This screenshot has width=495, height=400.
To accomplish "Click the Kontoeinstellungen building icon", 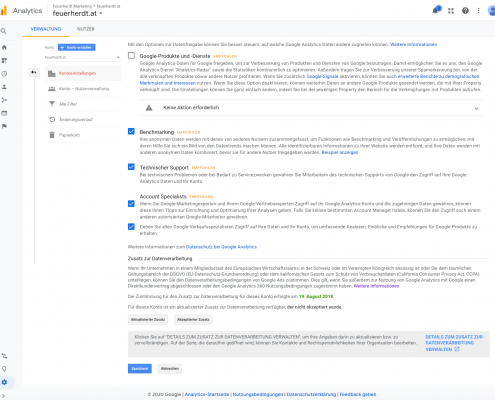I will pyautogui.click(x=52, y=73).
